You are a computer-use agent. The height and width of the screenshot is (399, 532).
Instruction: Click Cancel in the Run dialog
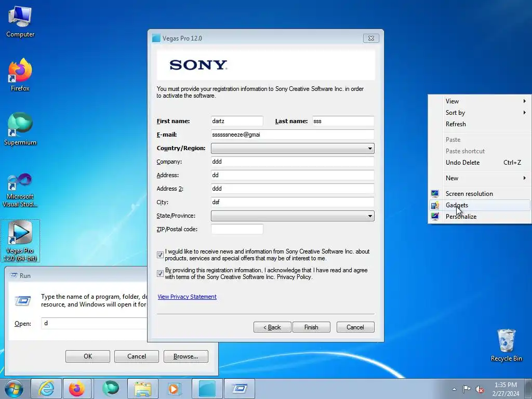tap(137, 356)
